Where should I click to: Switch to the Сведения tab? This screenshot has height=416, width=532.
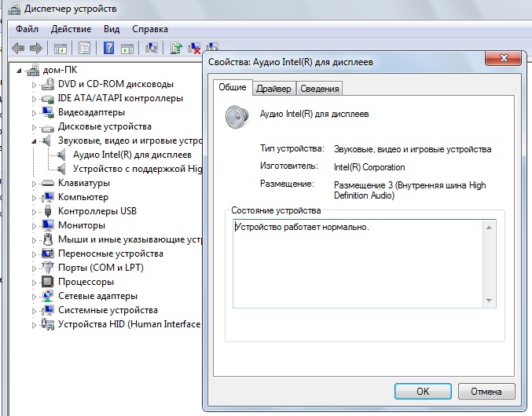[320, 89]
